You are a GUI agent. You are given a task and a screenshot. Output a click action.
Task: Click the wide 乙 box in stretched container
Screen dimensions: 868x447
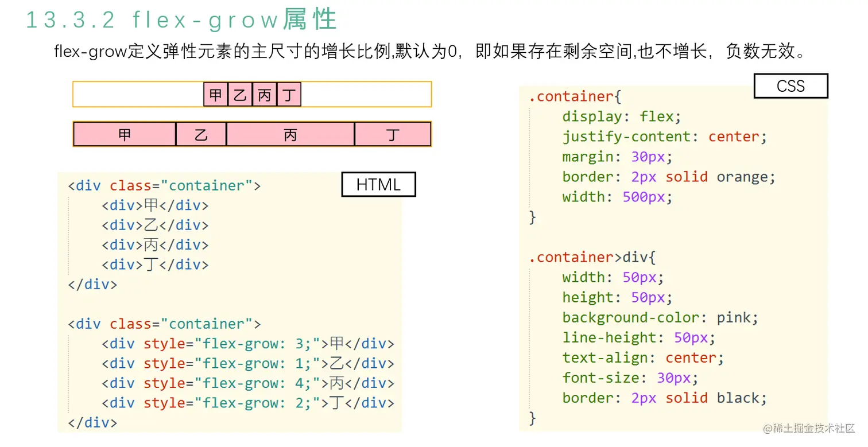201,135
